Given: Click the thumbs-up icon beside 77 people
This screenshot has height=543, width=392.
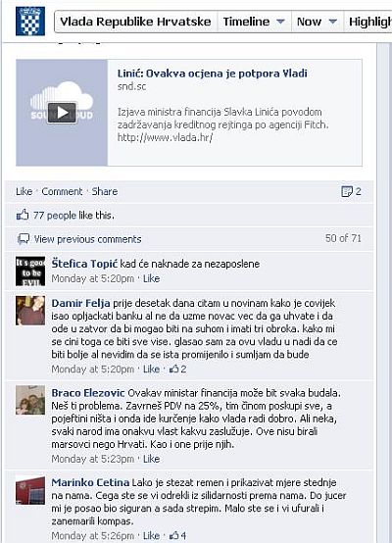Looking at the screenshot, I should 23,215.
